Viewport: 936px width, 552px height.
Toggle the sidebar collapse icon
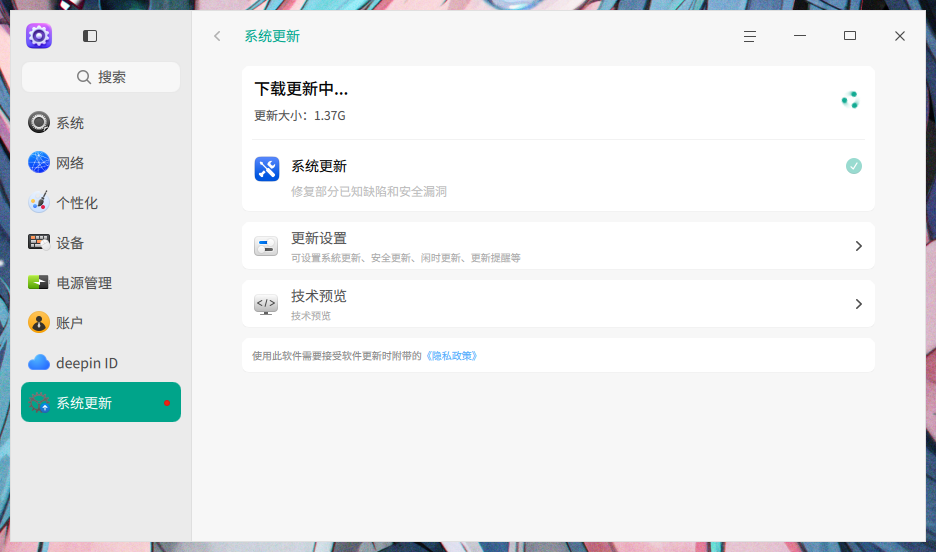[x=90, y=36]
